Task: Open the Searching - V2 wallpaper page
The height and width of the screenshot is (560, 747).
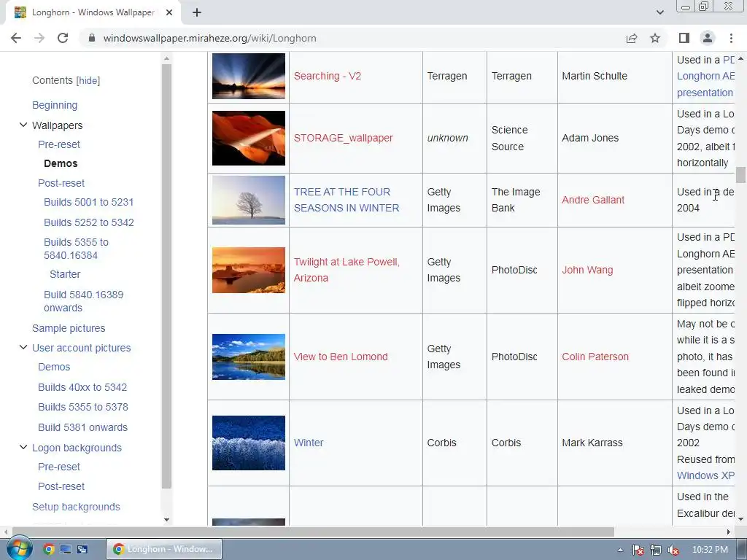Action: (x=328, y=76)
